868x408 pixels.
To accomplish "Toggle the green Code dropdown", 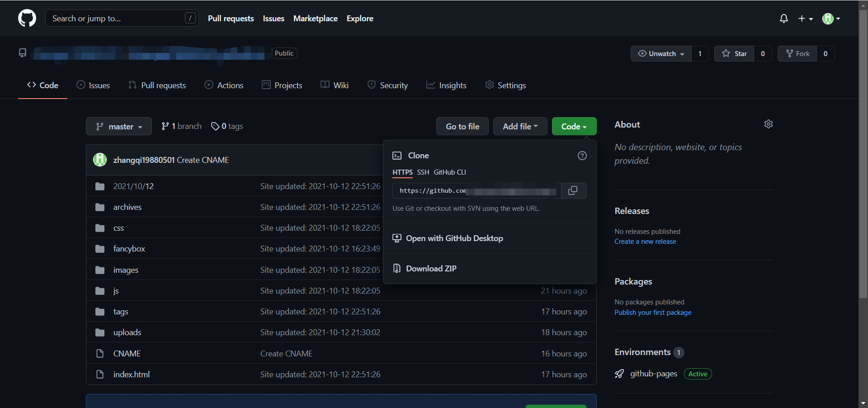I will tap(574, 126).
